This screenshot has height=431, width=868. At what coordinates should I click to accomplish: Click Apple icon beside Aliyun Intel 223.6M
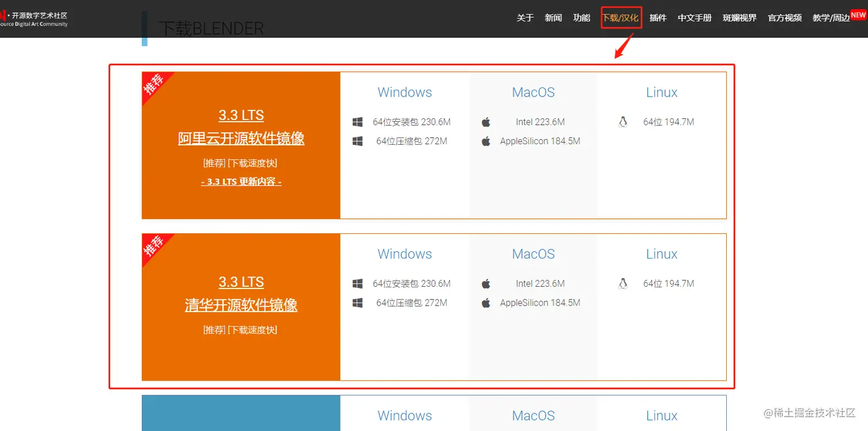486,122
